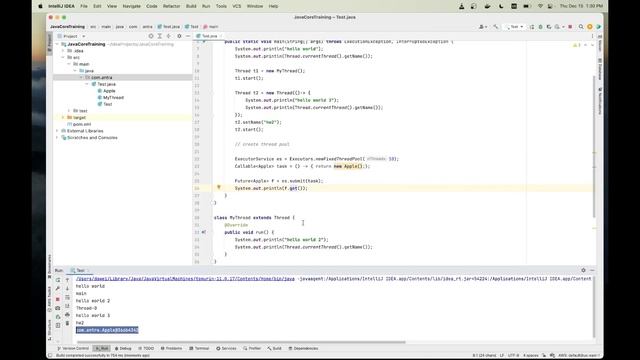
Task: Open Search Everywhere magnifier icon
Action: (581, 27)
